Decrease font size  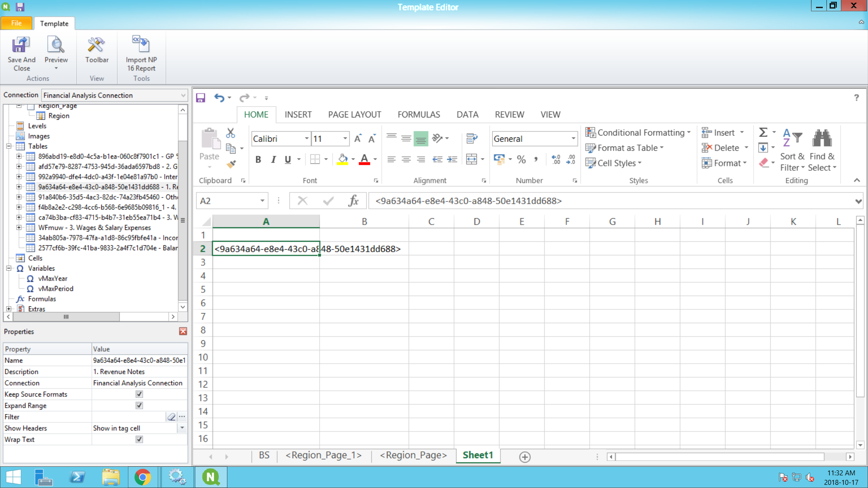372,139
